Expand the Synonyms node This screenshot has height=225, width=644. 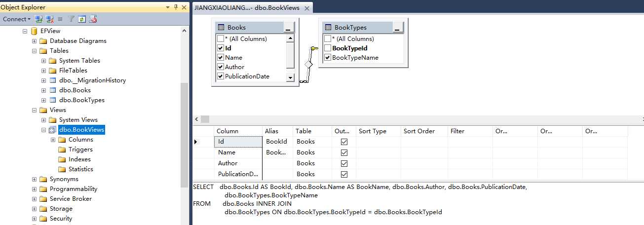[35, 179]
